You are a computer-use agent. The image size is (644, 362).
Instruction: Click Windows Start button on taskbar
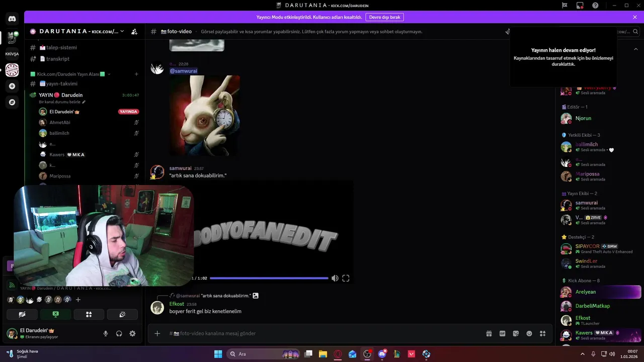(218, 354)
